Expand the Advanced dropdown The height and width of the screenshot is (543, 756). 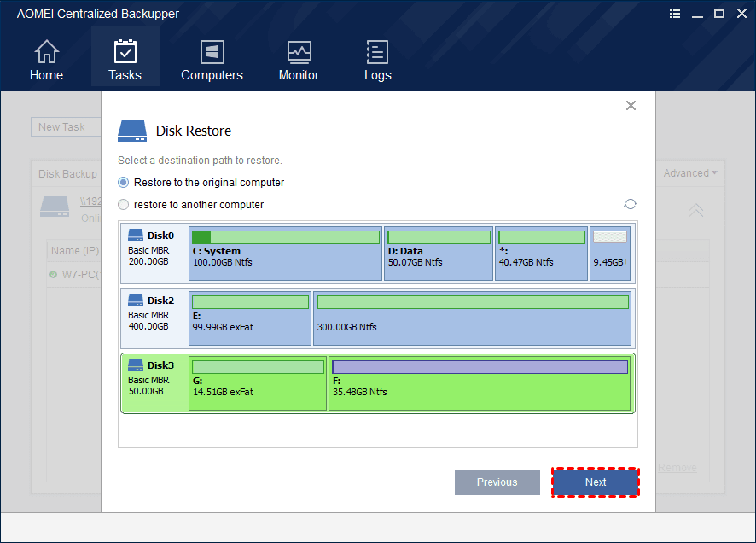point(690,173)
